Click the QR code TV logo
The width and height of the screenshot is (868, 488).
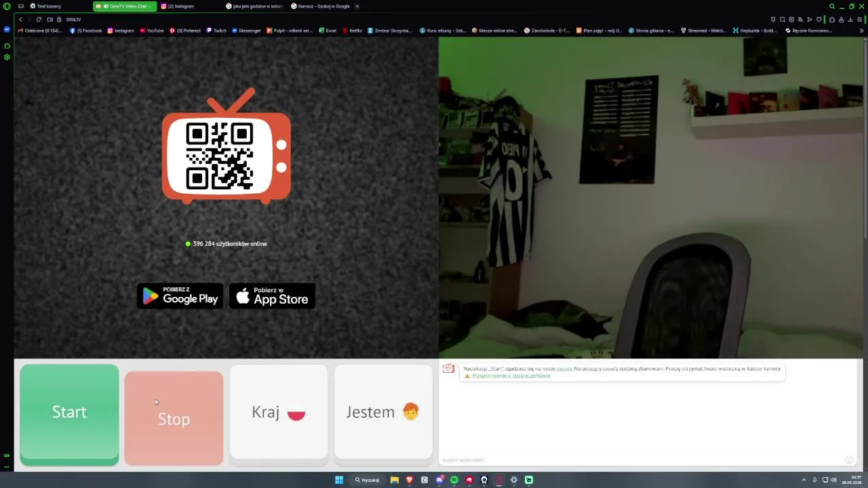coord(226,146)
